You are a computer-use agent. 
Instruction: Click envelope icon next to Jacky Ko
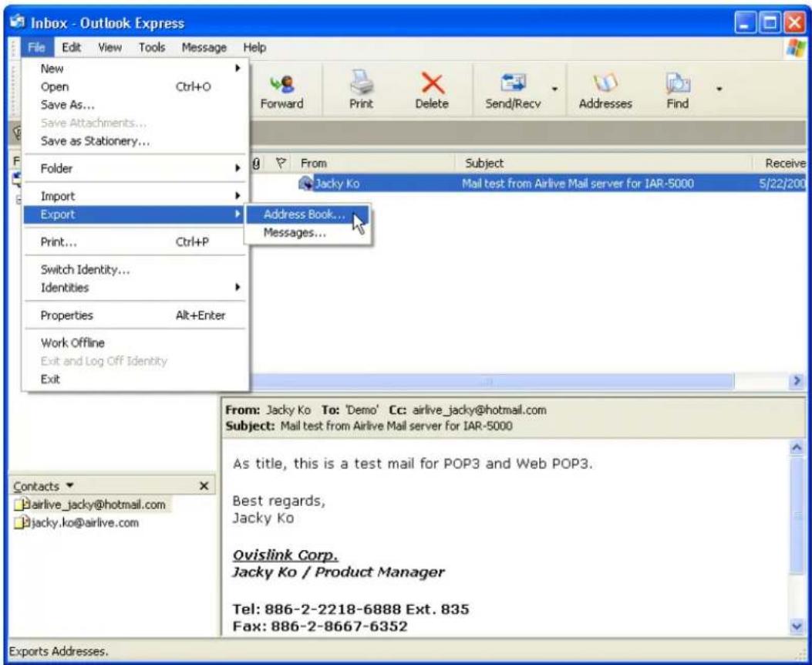[305, 184]
